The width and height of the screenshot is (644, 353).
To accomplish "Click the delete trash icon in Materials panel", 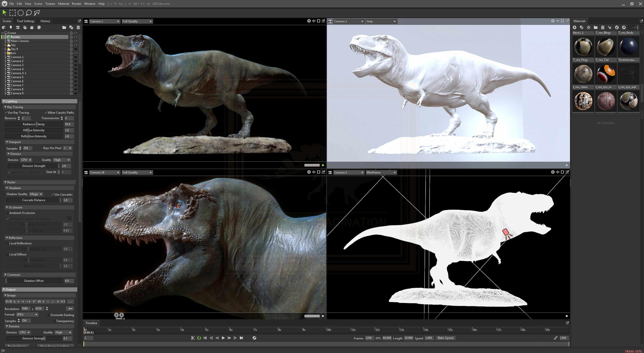I will [x=602, y=27].
